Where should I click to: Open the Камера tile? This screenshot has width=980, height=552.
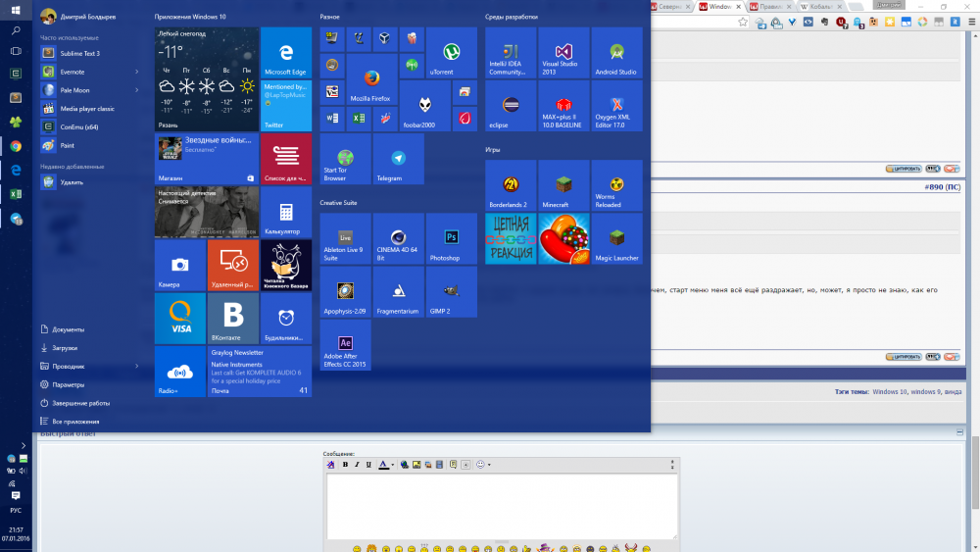click(x=180, y=265)
